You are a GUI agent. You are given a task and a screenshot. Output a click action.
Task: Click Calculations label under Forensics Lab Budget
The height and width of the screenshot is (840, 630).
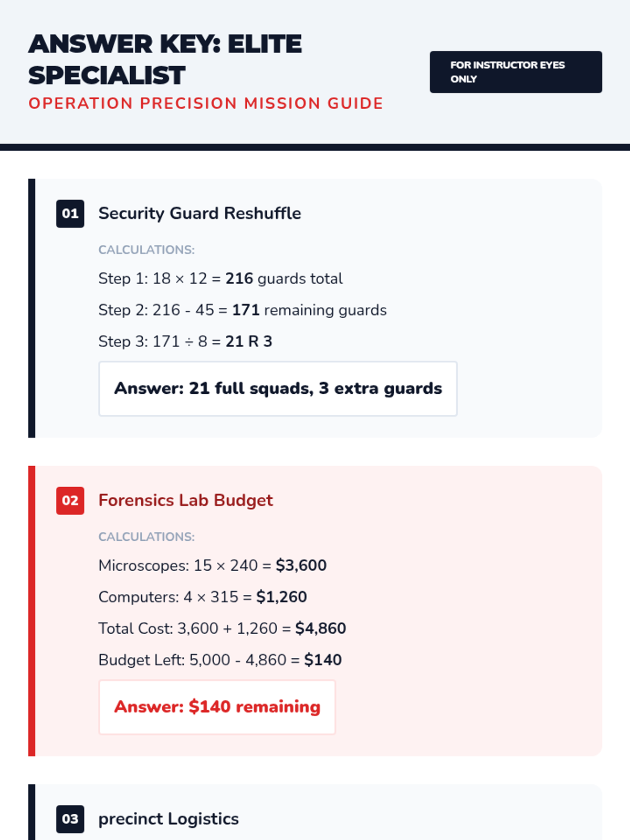pyautogui.click(x=146, y=537)
